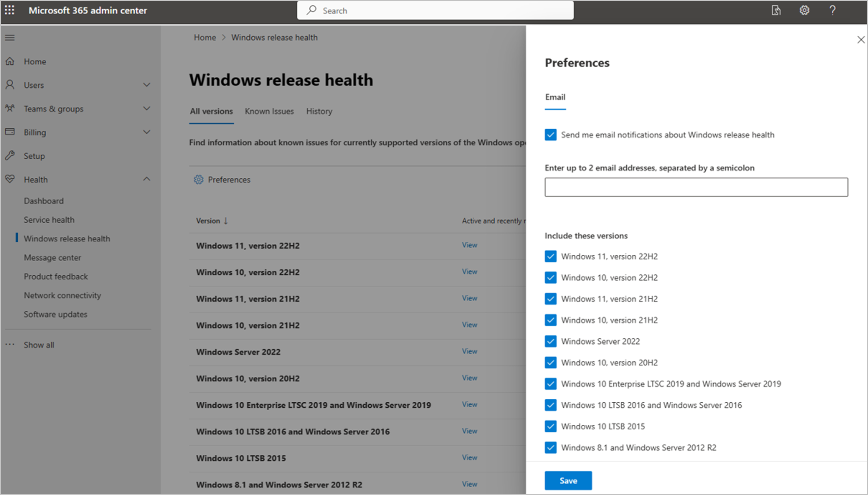The height and width of the screenshot is (495, 868).
Task: Select the Home icon in the sidebar
Action: [10, 61]
